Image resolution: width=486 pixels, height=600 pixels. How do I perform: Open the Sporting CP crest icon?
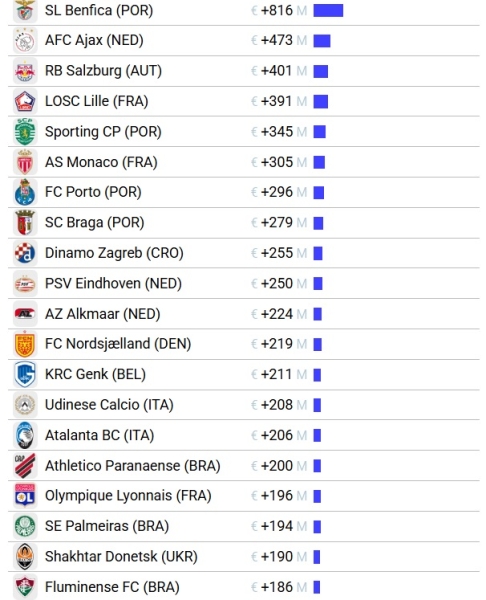coord(25,132)
